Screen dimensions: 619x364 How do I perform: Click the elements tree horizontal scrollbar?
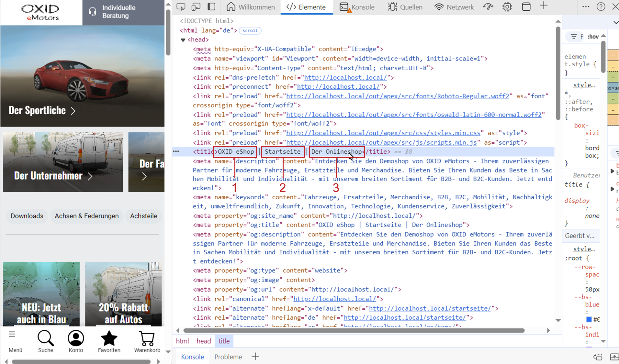(354, 330)
